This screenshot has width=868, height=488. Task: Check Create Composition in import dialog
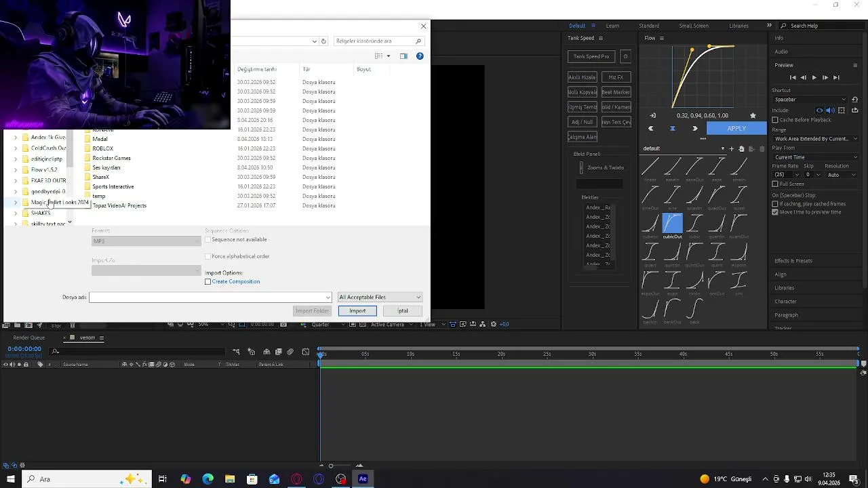208,281
